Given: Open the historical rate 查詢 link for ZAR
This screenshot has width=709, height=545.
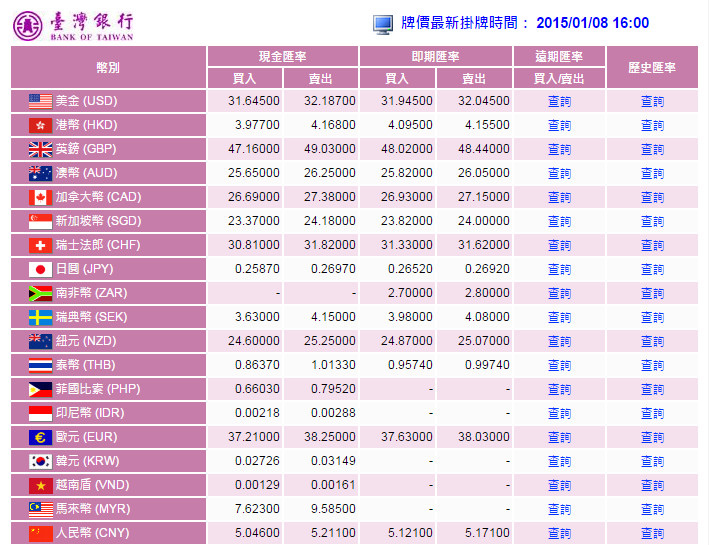Looking at the screenshot, I should point(652,293).
